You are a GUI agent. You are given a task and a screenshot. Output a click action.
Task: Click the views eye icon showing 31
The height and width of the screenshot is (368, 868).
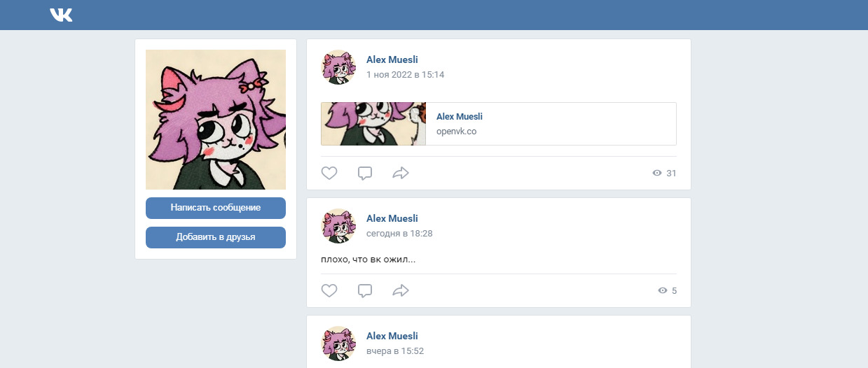657,173
